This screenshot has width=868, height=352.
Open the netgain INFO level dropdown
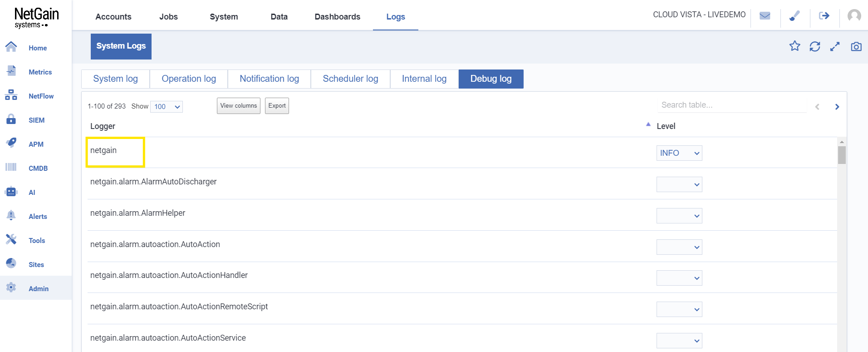tap(679, 153)
